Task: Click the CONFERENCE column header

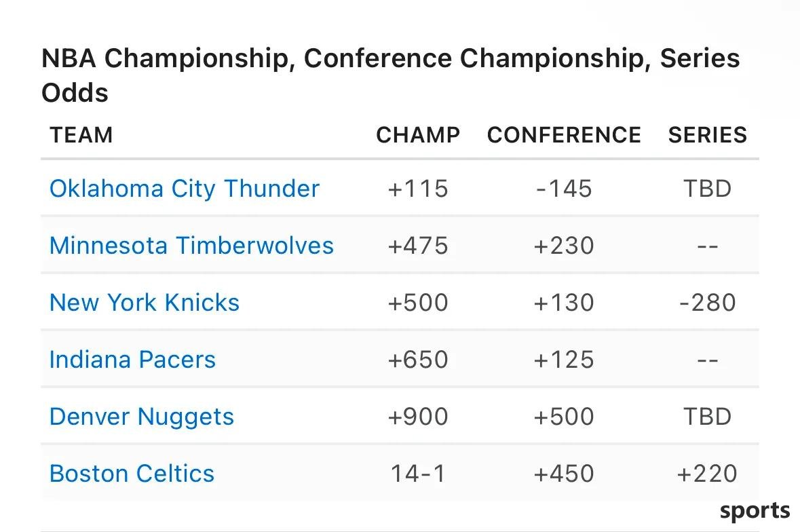Action: (x=564, y=135)
